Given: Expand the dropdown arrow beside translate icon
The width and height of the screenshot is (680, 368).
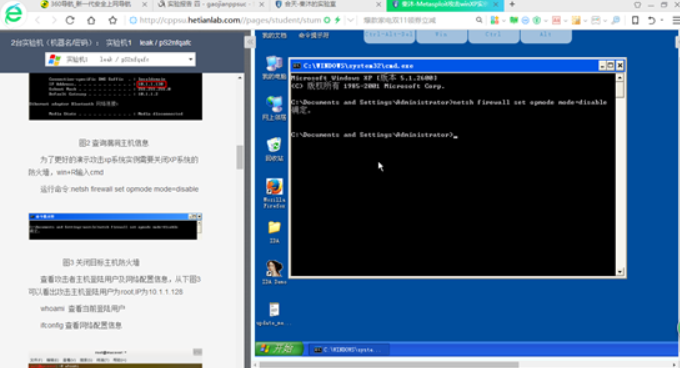Looking at the screenshot, I should click(565, 20).
